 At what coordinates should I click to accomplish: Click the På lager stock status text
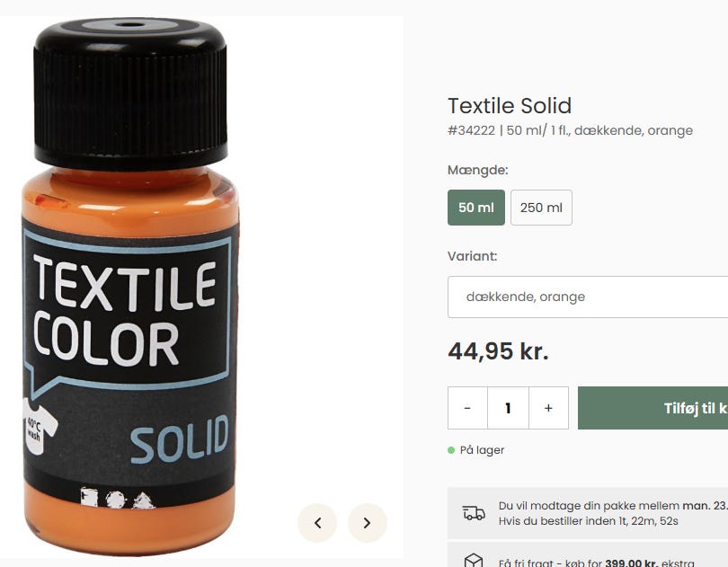pos(482,450)
